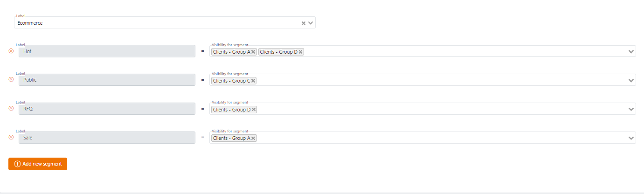Remove Clients - Group D from Hot row

click(301, 52)
